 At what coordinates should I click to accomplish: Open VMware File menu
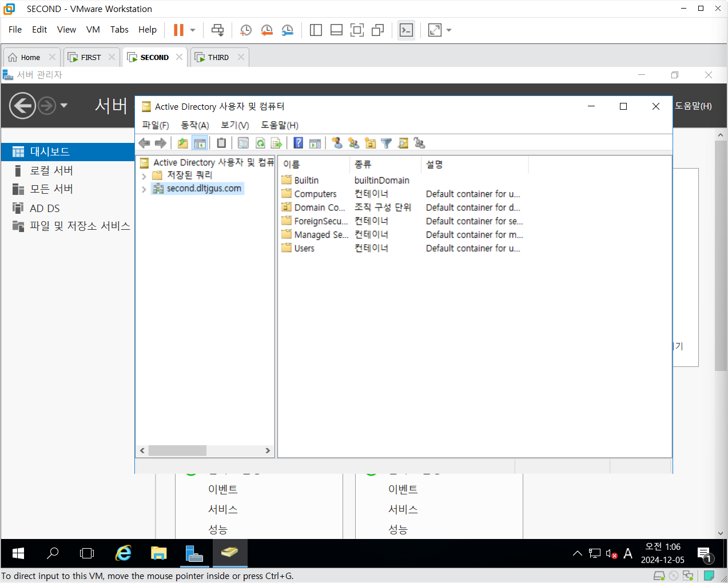pyautogui.click(x=15, y=30)
